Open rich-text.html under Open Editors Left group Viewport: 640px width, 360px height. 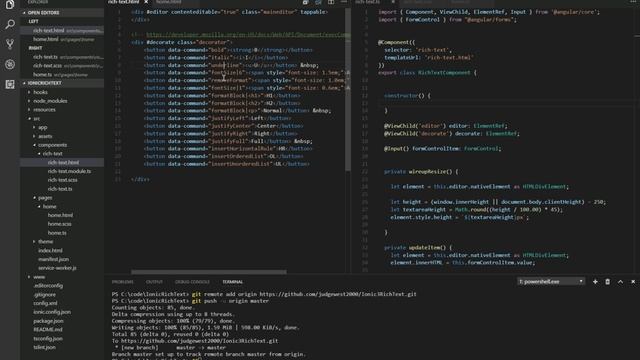point(62,31)
